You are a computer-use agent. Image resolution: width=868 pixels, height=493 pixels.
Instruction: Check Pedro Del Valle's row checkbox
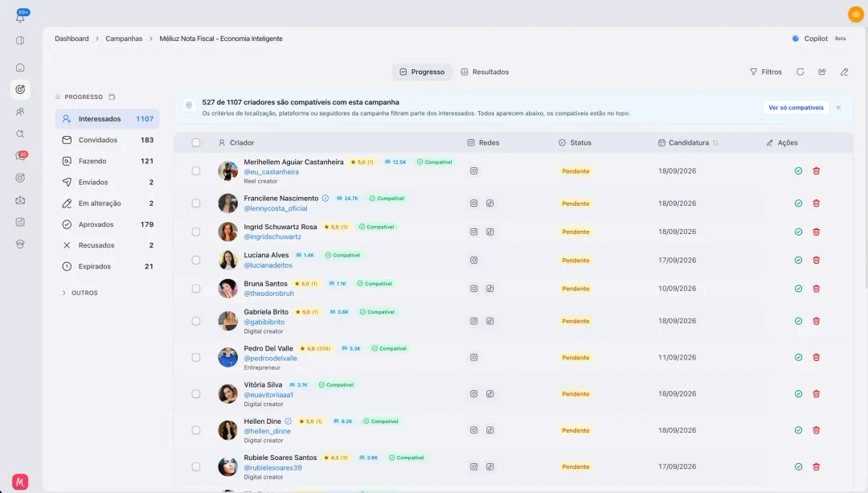click(x=196, y=357)
